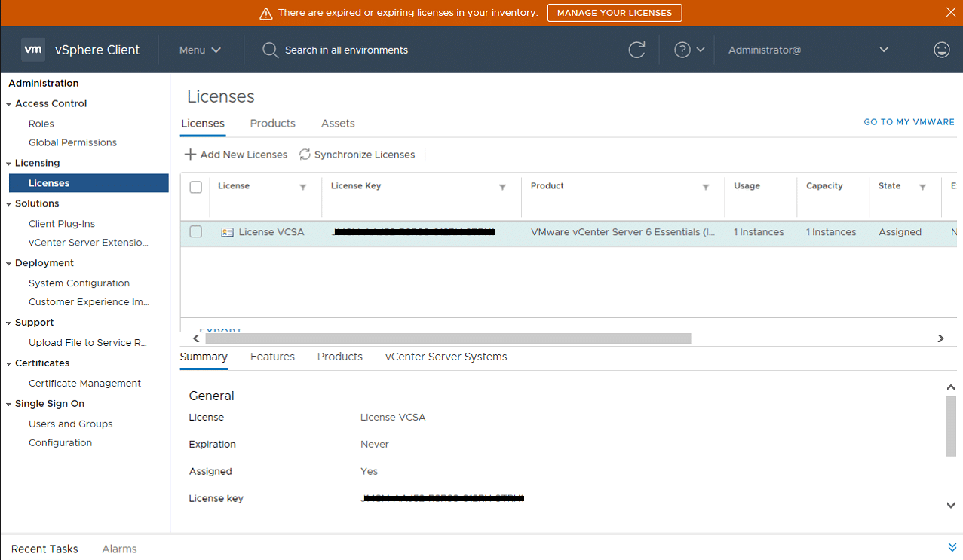This screenshot has width=963, height=560.
Task: Open Certificate Management in the sidebar
Action: pyautogui.click(x=84, y=384)
